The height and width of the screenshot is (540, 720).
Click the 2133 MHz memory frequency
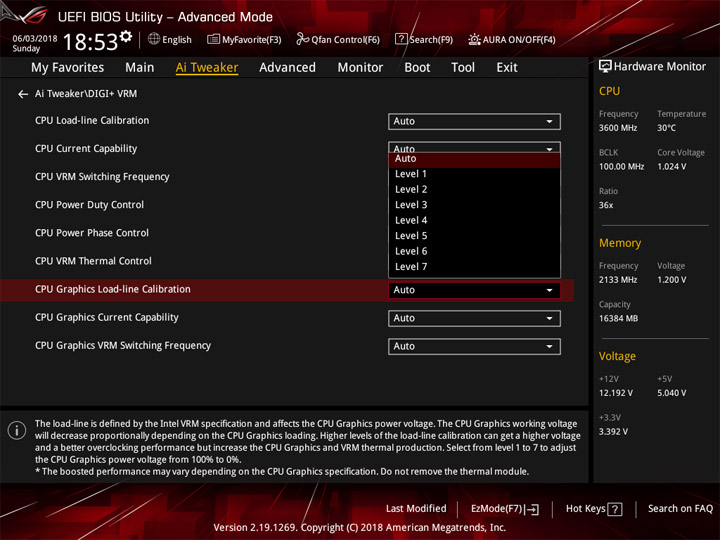618,280
